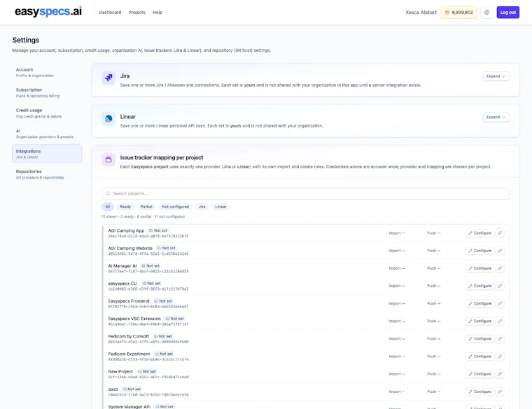Click the Easyspecs Frontend project name
This screenshot has width=532, height=409.
[129, 301]
